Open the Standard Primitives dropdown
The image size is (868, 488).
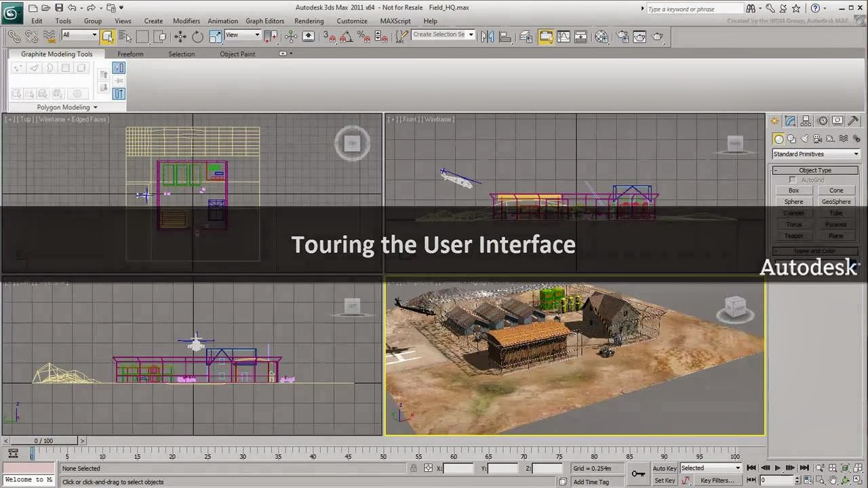(815, 154)
